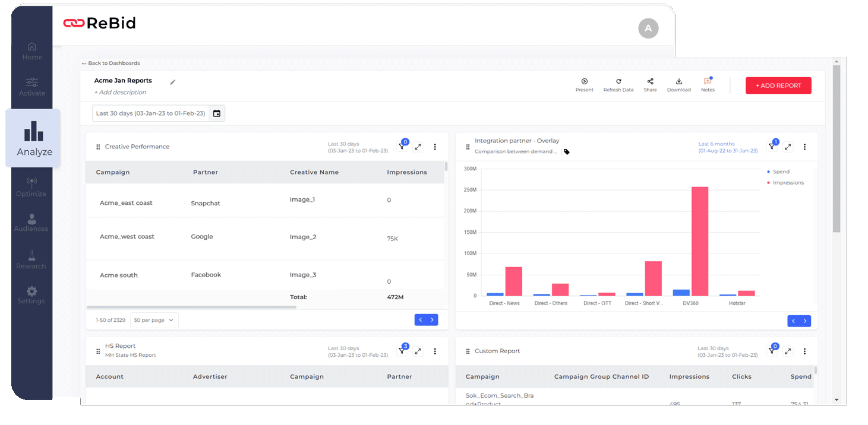Click the Acme south campaign cell
868x425 pixels.
pyautogui.click(x=119, y=275)
